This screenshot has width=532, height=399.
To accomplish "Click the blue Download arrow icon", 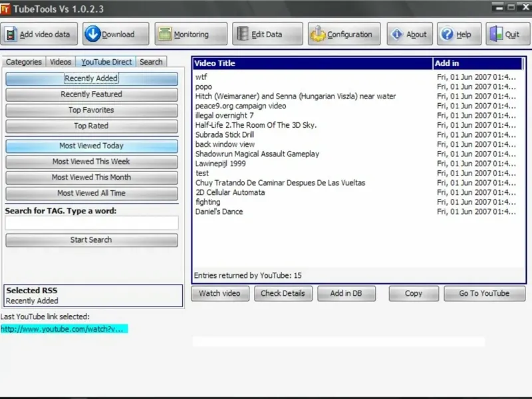I will tap(92, 34).
